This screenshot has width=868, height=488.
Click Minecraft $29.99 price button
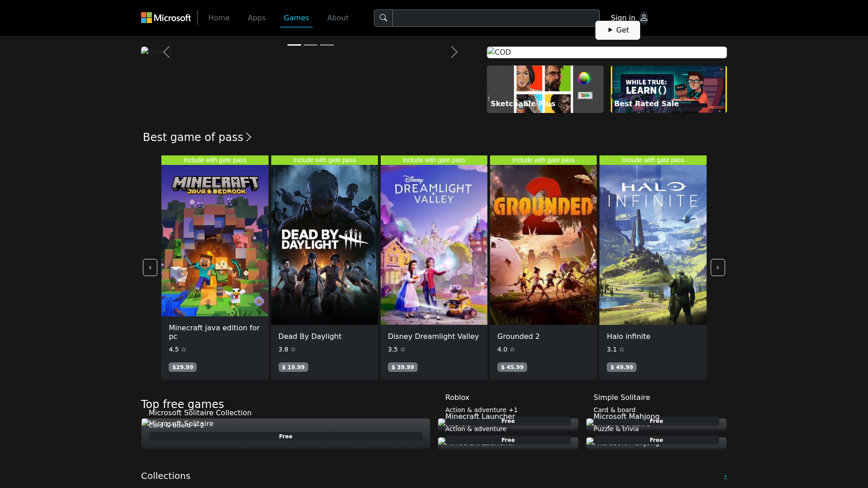(x=183, y=367)
